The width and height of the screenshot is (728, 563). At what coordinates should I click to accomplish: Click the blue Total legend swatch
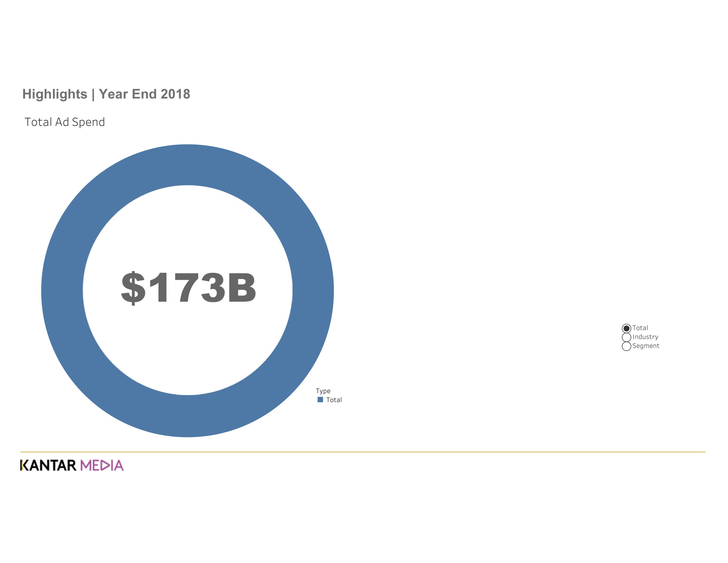click(320, 399)
